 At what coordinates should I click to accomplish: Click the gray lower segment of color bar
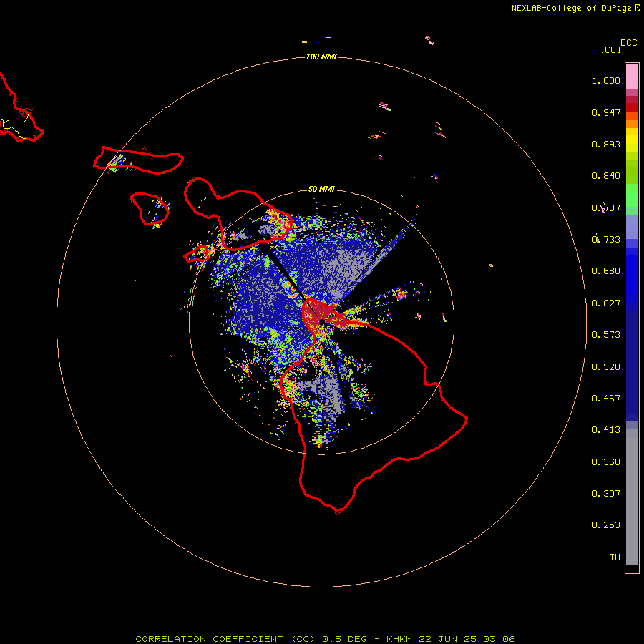tap(632, 497)
